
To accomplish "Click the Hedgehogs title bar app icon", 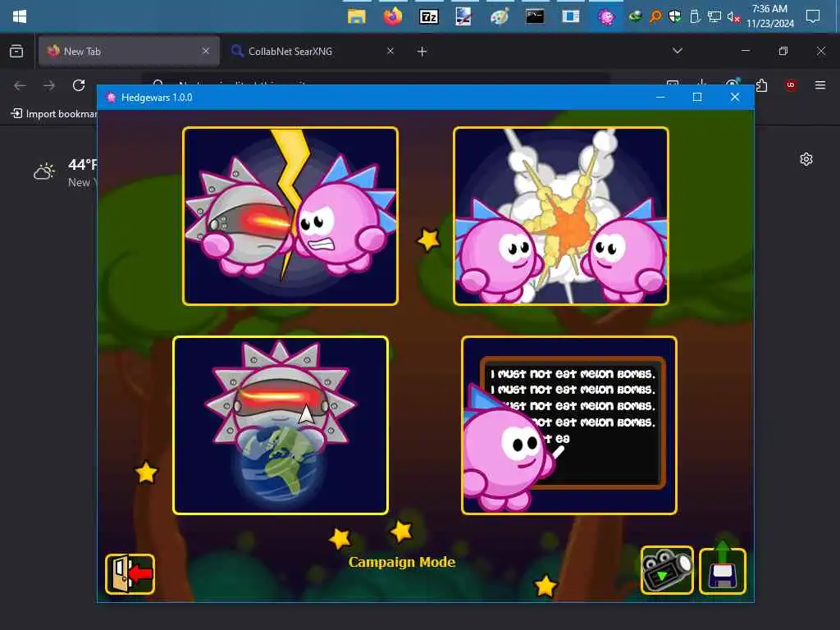I will [111, 98].
